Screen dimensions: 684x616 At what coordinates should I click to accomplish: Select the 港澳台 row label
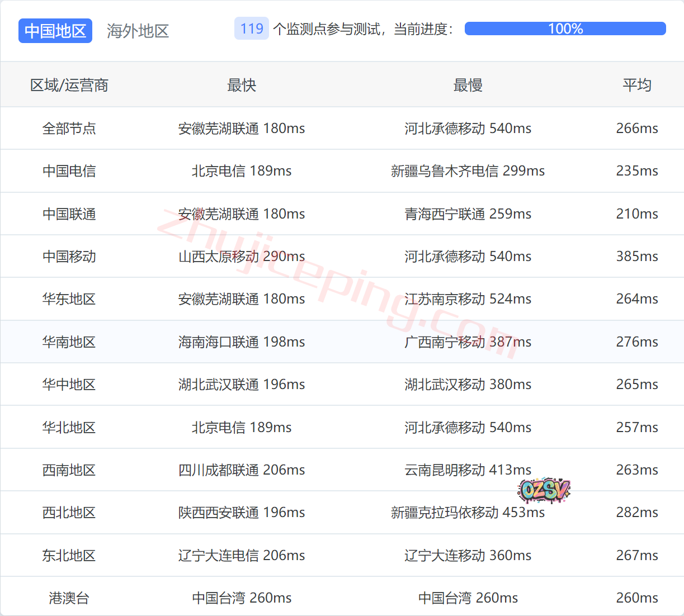point(69,598)
